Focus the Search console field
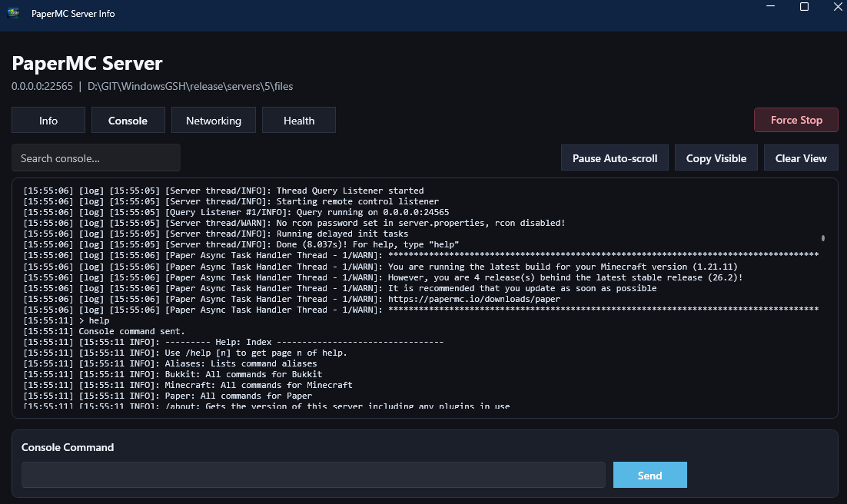Viewport: 847px width, 504px height. (96, 157)
